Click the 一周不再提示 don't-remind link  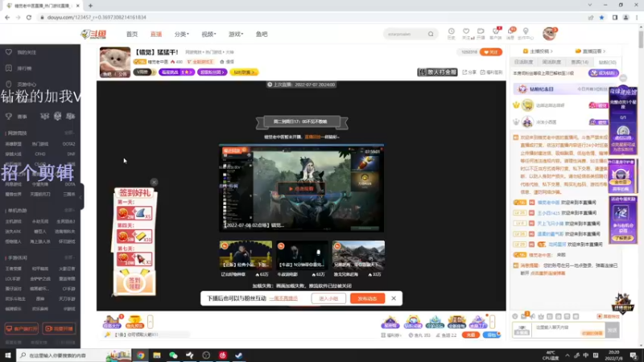pos(283,298)
